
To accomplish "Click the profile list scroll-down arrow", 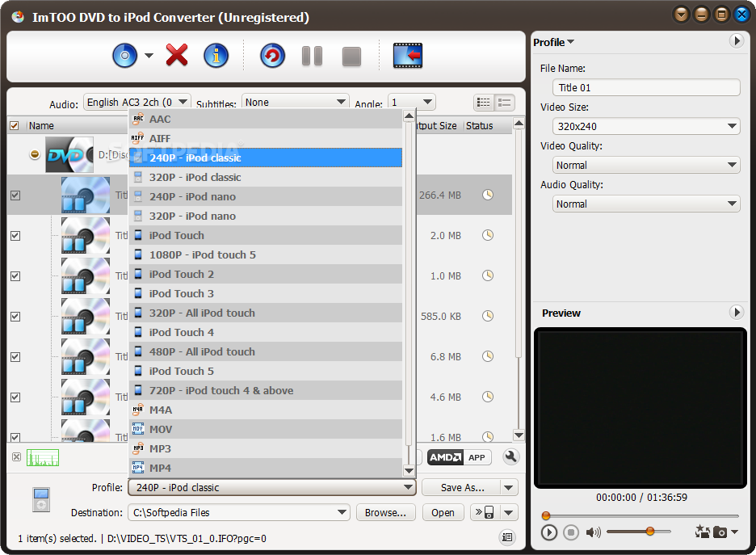I will [409, 471].
